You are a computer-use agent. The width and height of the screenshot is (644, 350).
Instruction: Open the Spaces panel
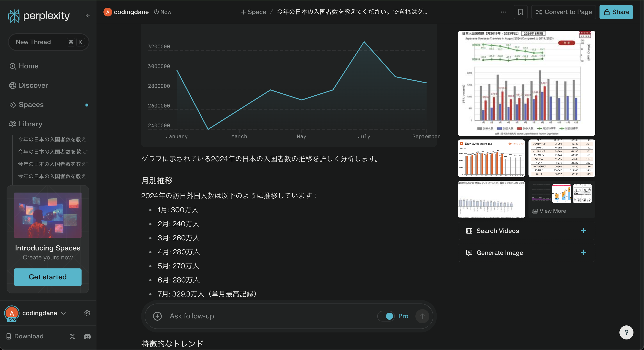(x=31, y=105)
